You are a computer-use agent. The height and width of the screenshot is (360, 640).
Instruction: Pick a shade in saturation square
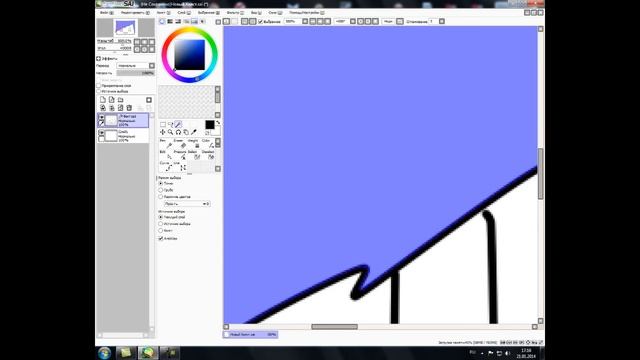189,55
